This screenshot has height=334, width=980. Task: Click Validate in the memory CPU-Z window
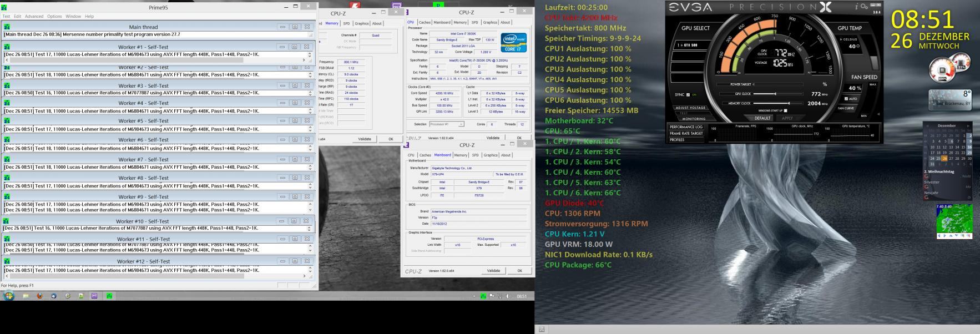pyautogui.click(x=365, y=139)
